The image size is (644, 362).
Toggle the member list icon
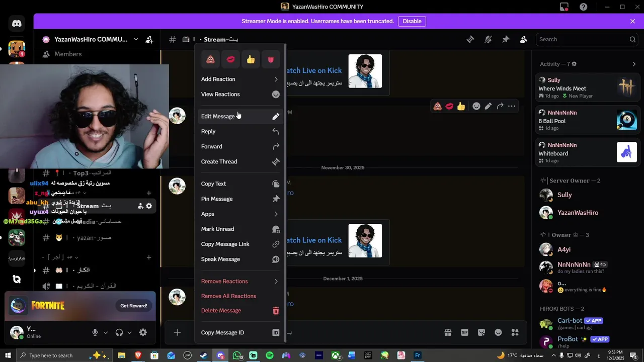pyautogui.click(x=523, y=39)
